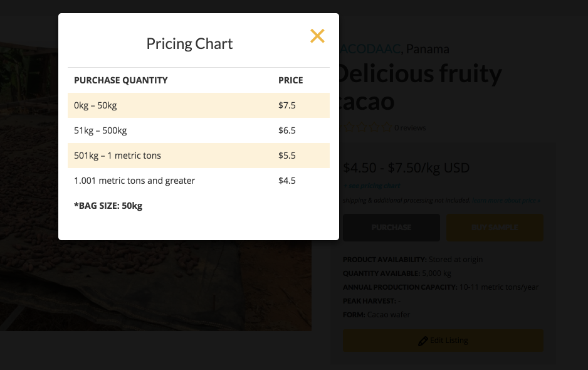Click the Edit Listing button label
Image resolution: width=588 pixels, height=370 pixels.
(x=449, y=341)
